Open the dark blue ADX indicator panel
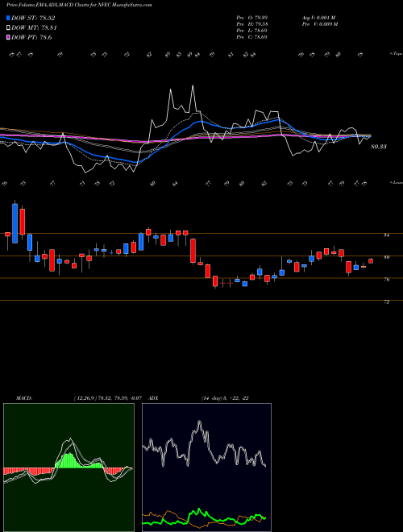403x532 pixels. (206, 468)
